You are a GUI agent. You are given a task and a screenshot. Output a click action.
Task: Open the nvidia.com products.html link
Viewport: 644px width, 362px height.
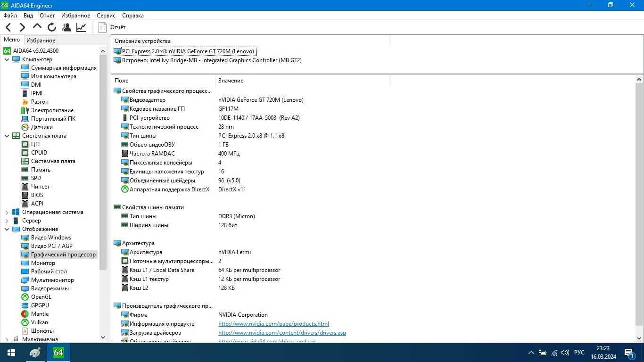click(273, 324)
